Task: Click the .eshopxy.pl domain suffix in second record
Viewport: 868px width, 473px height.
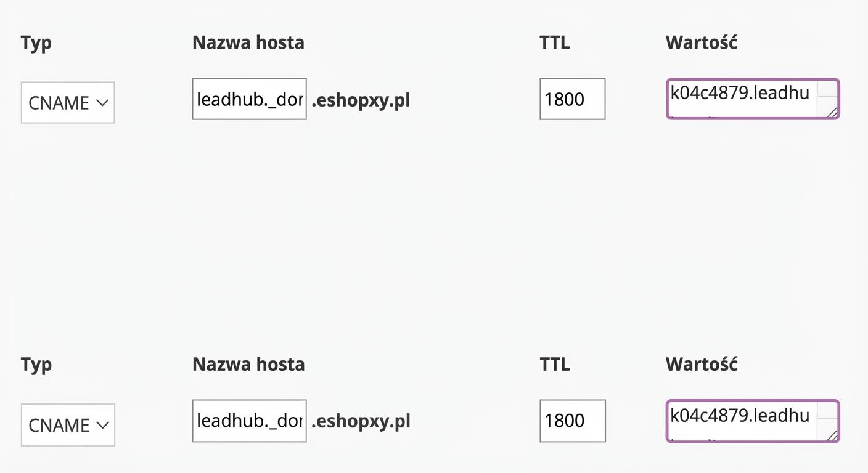Action: [x=361, y=421]
